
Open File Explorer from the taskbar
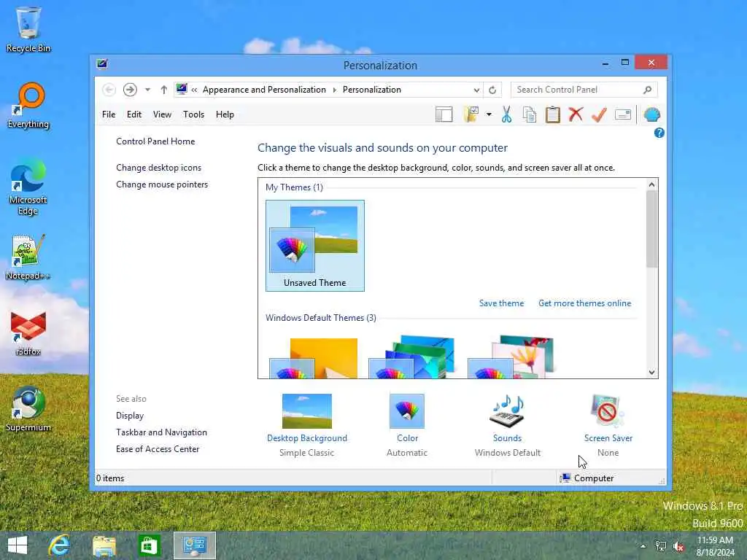pos(104,545)
